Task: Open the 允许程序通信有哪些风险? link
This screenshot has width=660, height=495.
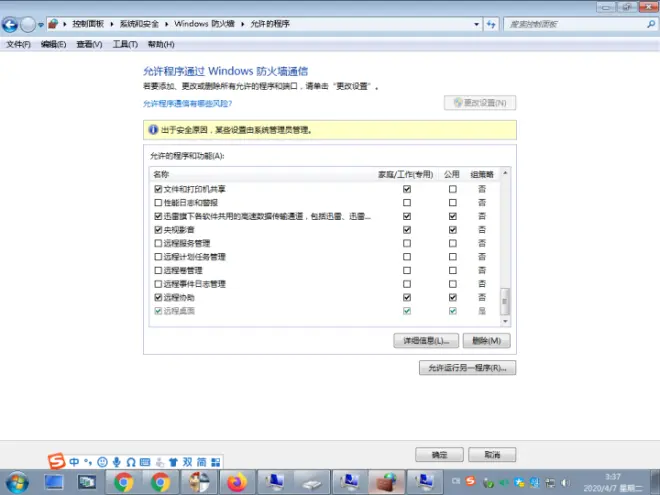Action: click(187, 104)
